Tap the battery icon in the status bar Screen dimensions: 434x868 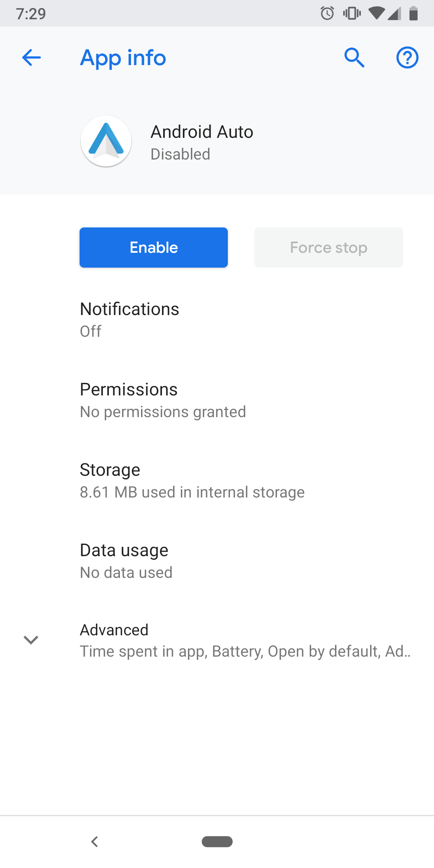414,13
